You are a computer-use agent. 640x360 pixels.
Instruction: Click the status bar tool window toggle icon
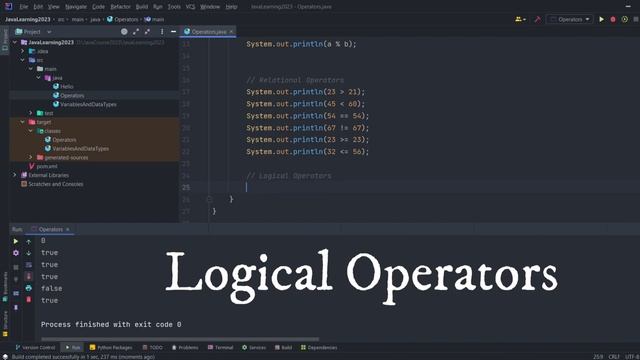click(5, 357)
